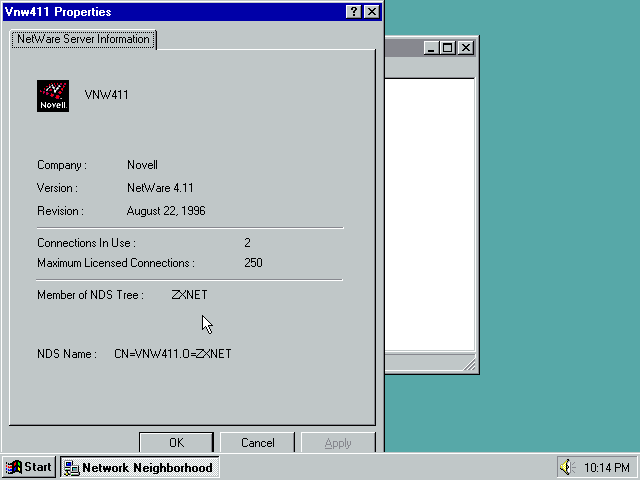Close the Vnw411 Properties dialog
This screenshot has width=640, height=480.
coord(371,12)
